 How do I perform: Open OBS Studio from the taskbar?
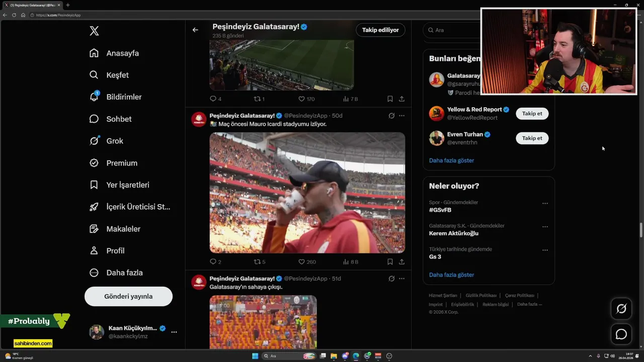(x=389, y=356)
